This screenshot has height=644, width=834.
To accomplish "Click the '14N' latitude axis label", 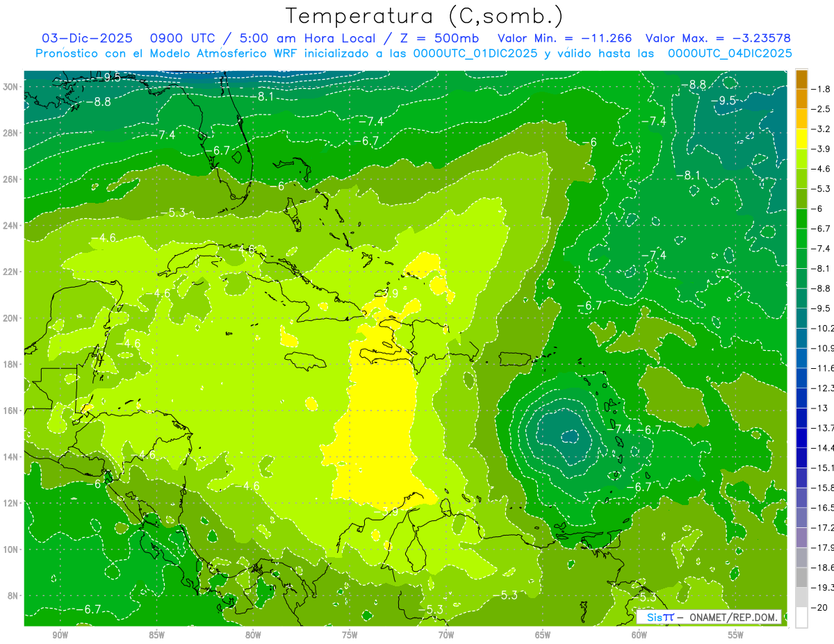I will click(x=11, y=457).
